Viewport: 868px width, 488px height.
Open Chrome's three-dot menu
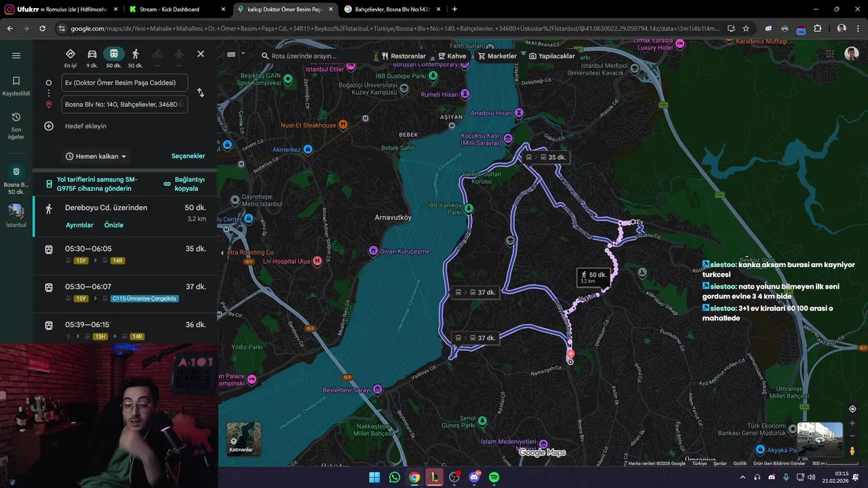pyautogui.click(x=859, y=28)
